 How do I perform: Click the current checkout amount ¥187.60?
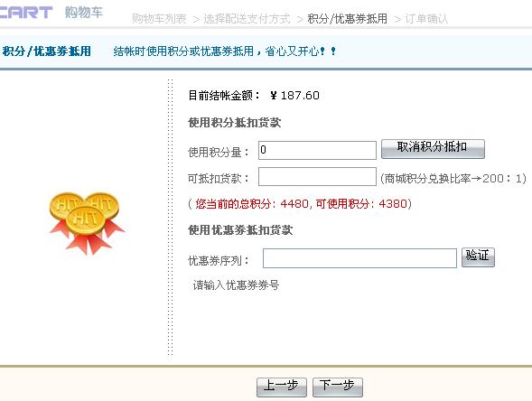click(x=294, y=96)
